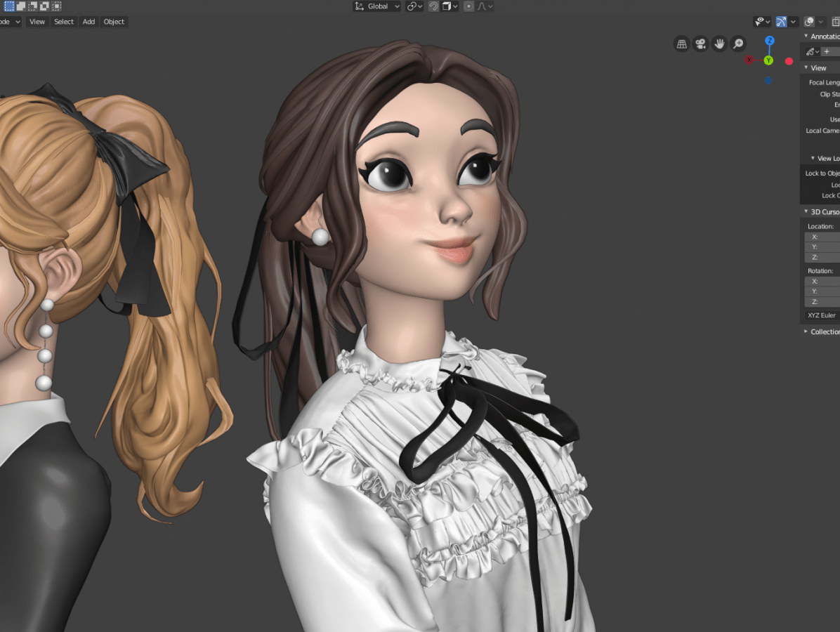The height and width of the screenshot is (632, 840).
Task: Click the snapping control icon in the header
Action: point(433,6)
